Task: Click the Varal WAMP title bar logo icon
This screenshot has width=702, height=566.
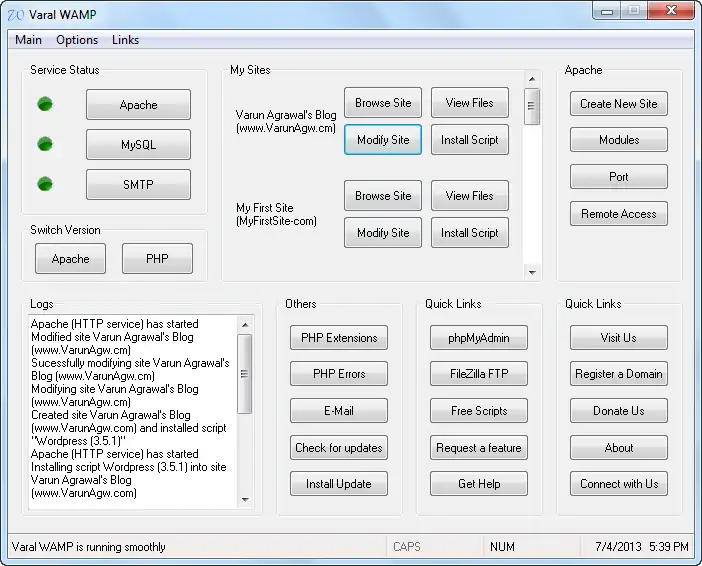Action: 16,15
